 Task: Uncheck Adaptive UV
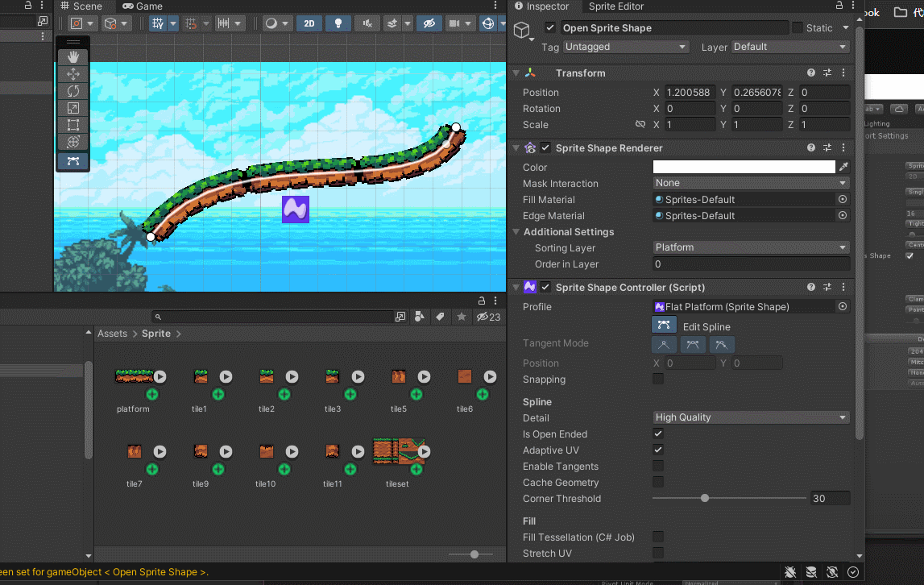click(x=658, y=450)
